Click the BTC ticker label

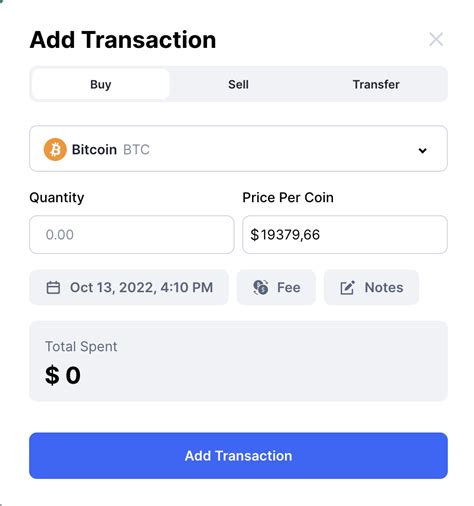point(136,150)
